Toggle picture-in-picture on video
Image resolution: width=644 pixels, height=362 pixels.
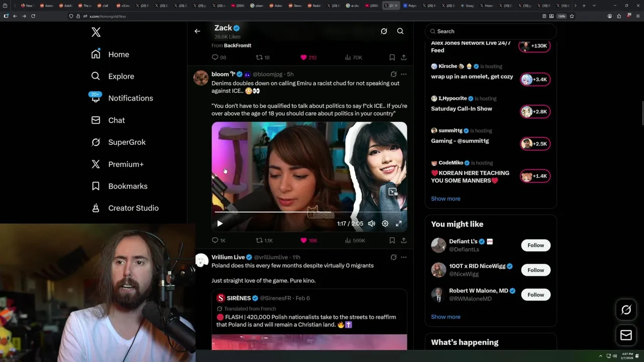[x=393, y=192]
